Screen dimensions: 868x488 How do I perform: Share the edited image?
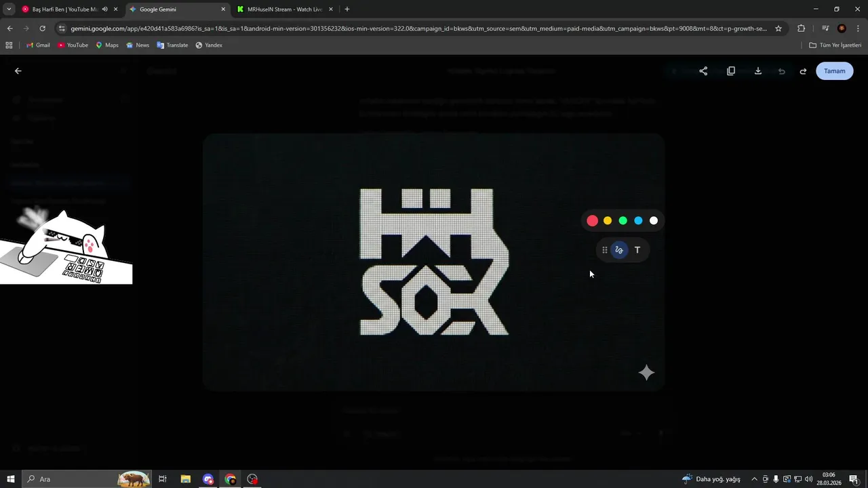[703, 71]
